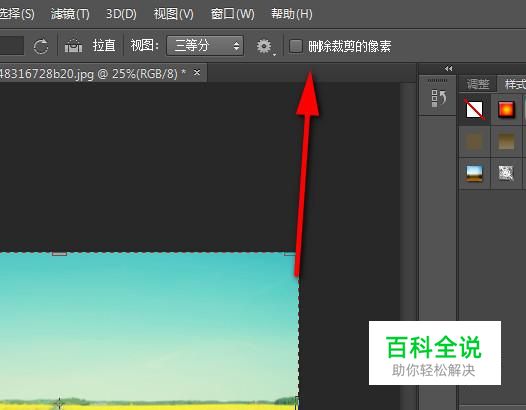
Task: Apply the sky landscape style thumbnail
Action: pos(475,173)
